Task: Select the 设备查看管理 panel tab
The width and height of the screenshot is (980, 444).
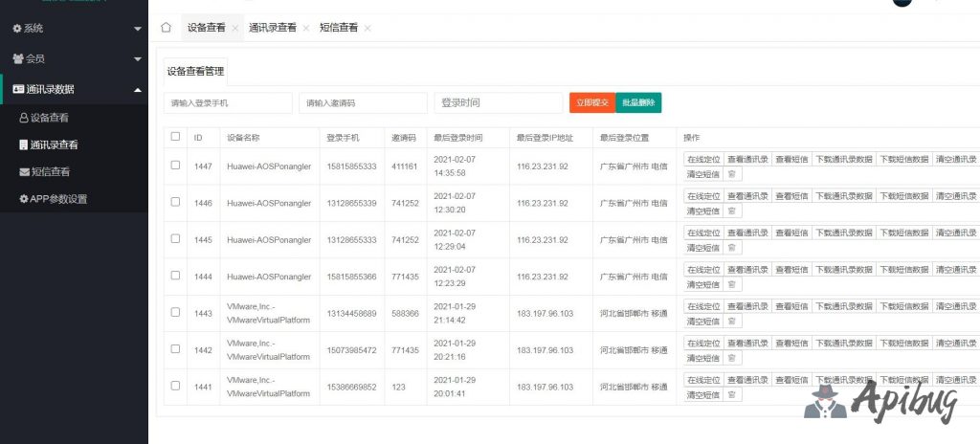Action: click(195, 71)
